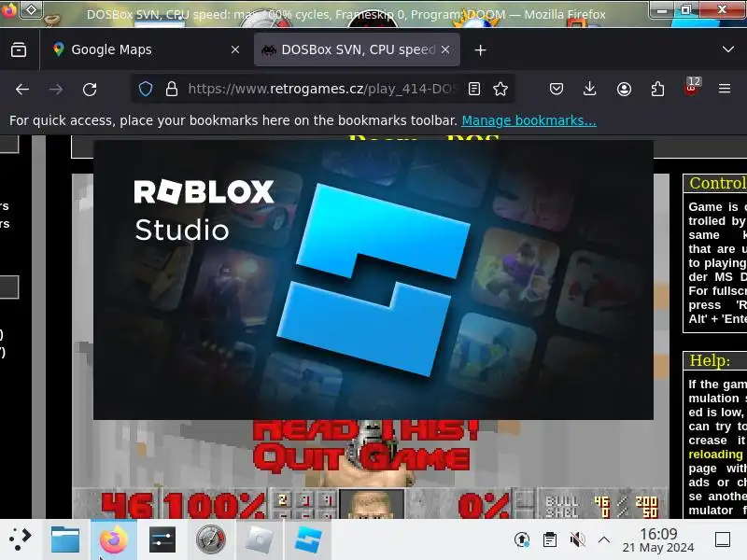Click the show desktop button
747x560 pixels.
(723, 539)
